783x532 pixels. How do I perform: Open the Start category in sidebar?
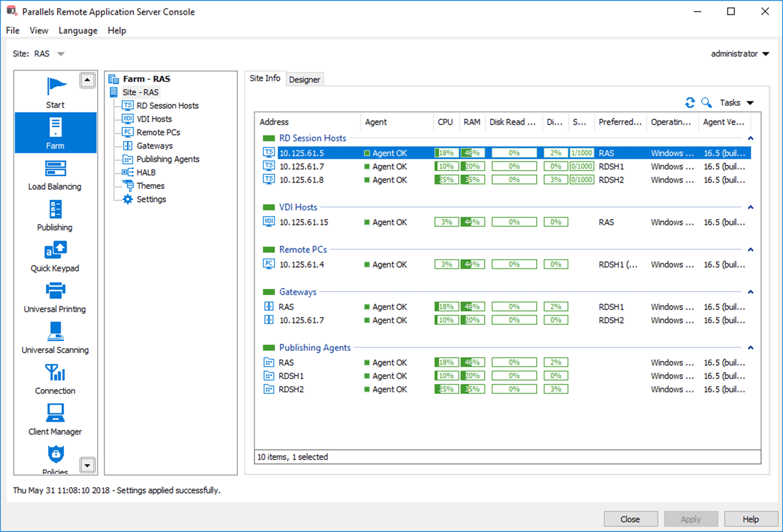point(56,92)
